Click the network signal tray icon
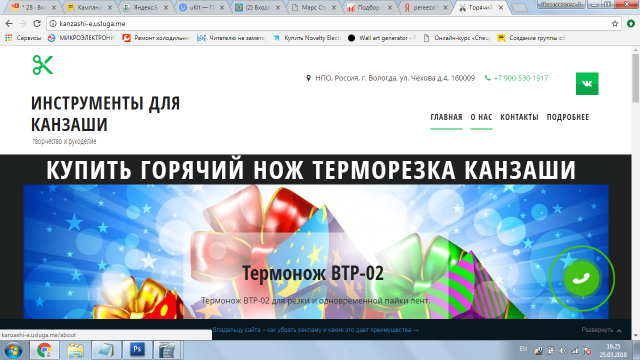 point(575,350)
